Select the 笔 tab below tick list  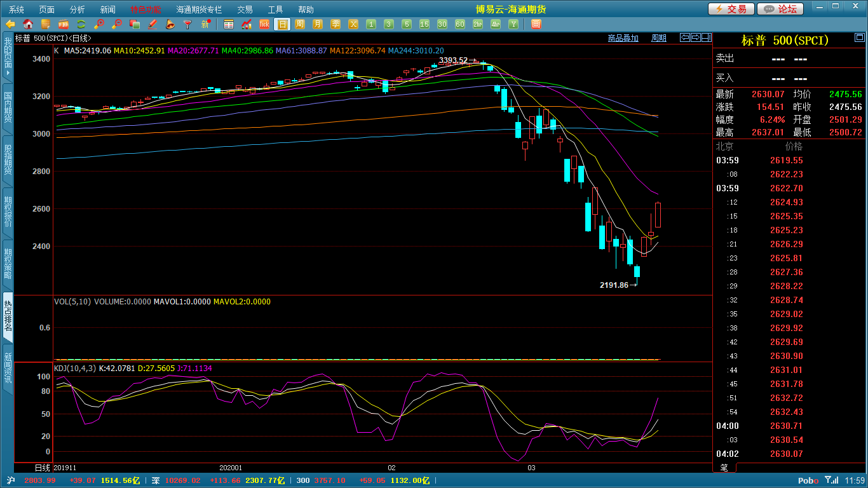click(724, 468)
